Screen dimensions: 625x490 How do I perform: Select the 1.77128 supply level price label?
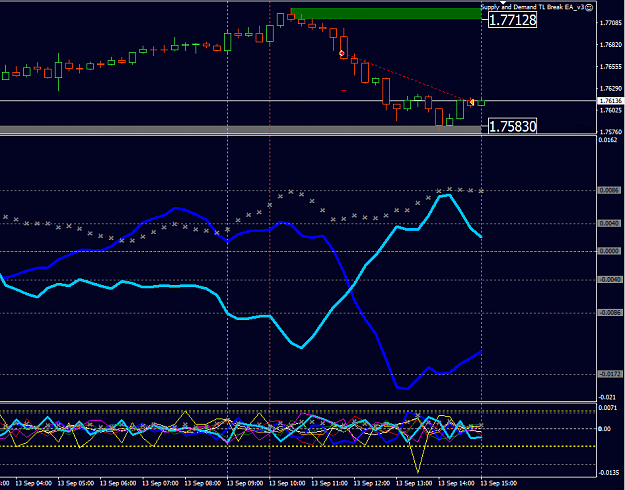513,20
